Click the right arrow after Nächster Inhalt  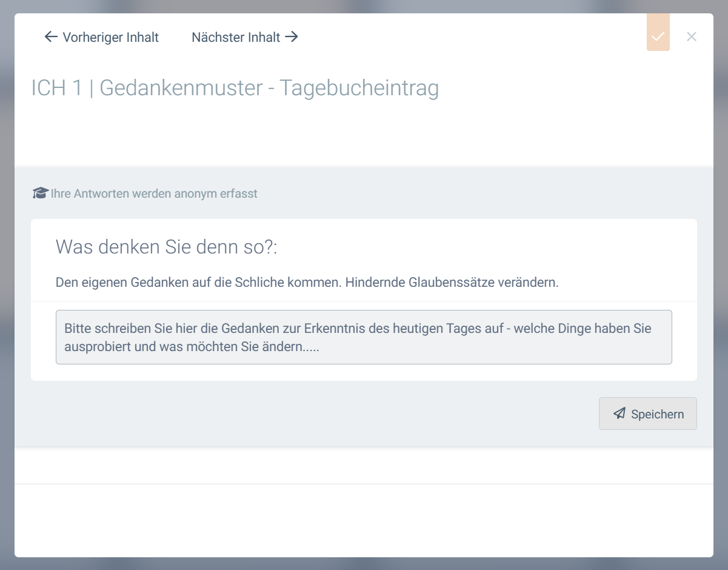coord(292,37)
